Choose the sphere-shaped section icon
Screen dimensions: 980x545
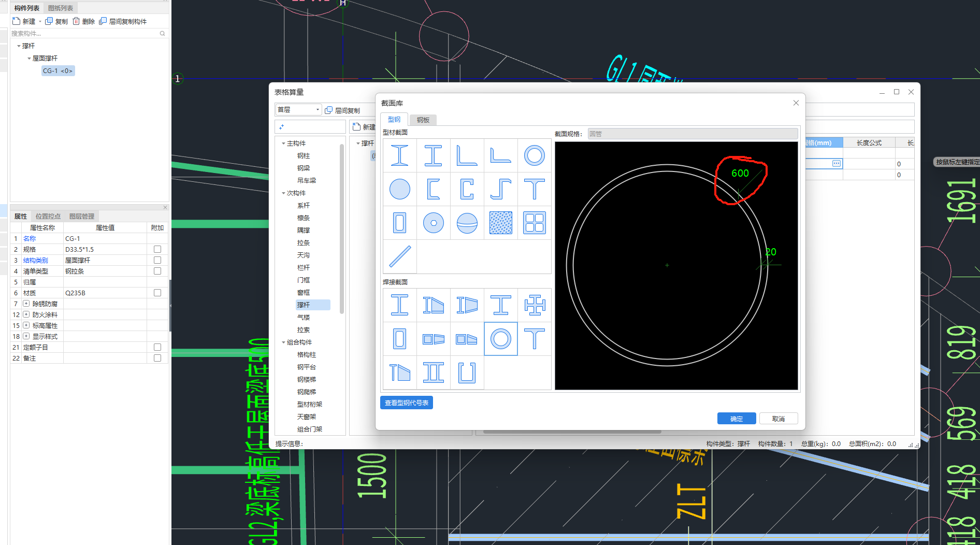pyautogui.click(x=467, y=223)
